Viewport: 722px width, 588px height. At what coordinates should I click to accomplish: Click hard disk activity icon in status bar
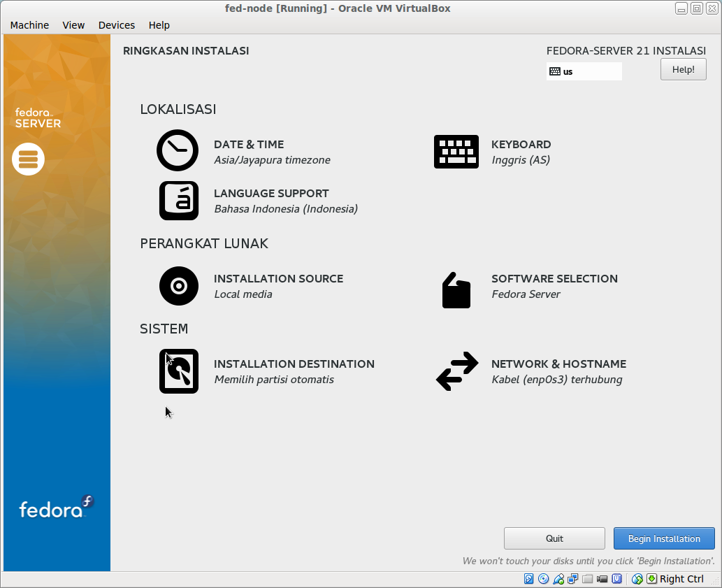[528, 579]
